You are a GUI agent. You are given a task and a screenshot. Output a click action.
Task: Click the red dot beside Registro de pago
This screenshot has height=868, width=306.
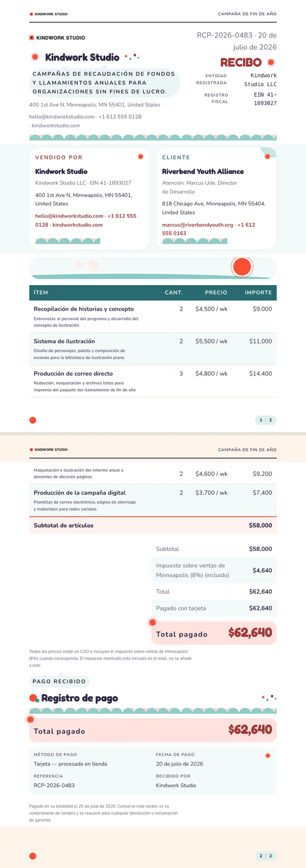pyautogui.click(x=33, y=698)
